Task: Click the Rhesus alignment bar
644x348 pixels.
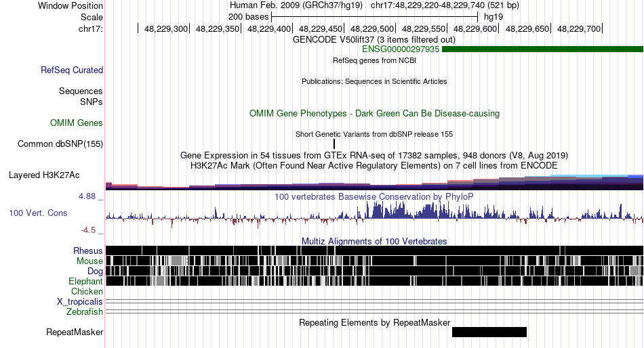Action: (375, 251)
